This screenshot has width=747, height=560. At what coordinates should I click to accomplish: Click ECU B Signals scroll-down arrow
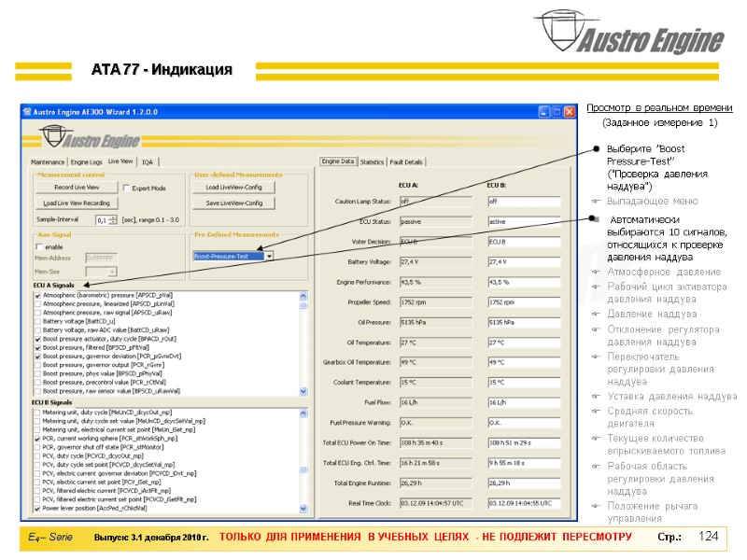(x=303, y=509)
